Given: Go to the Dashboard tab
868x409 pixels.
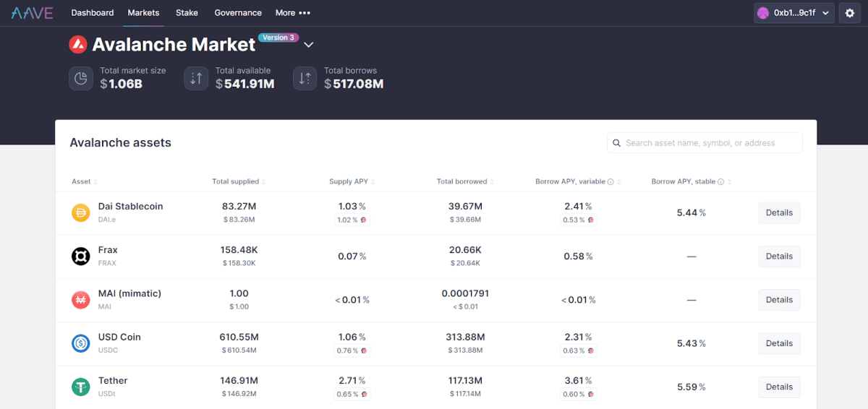Looking at the screenshot, I should [93, 13].
